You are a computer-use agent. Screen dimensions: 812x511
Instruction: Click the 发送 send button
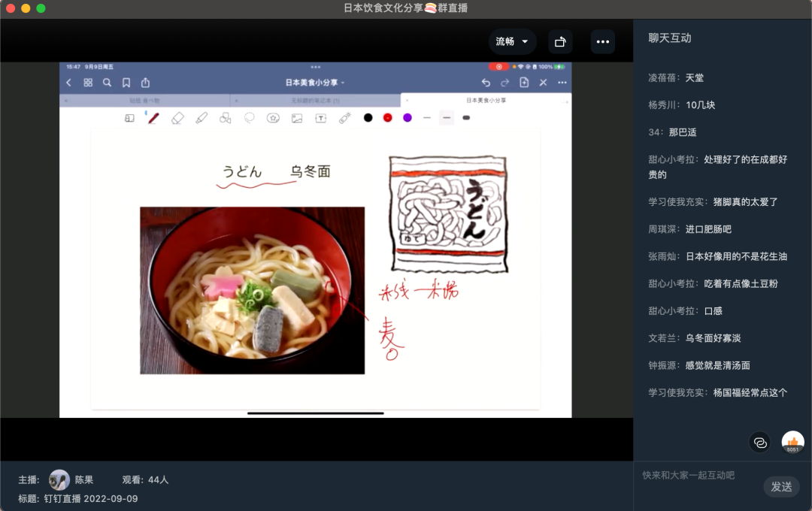782,487
